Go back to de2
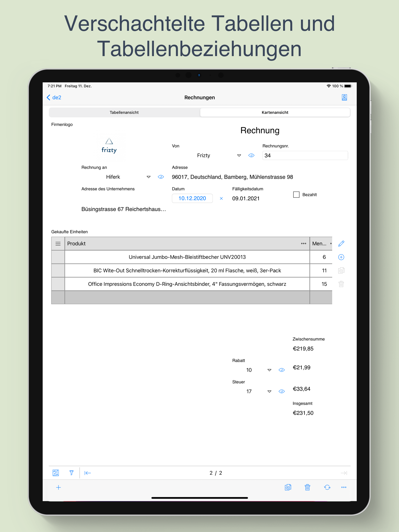Viewport: 399px width, 532px height. [x=54, y=97]
